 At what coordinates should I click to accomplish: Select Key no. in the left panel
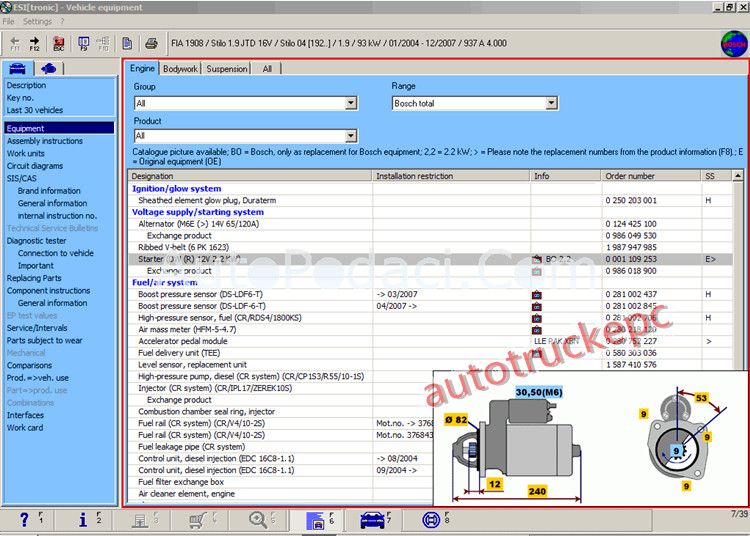20,98
